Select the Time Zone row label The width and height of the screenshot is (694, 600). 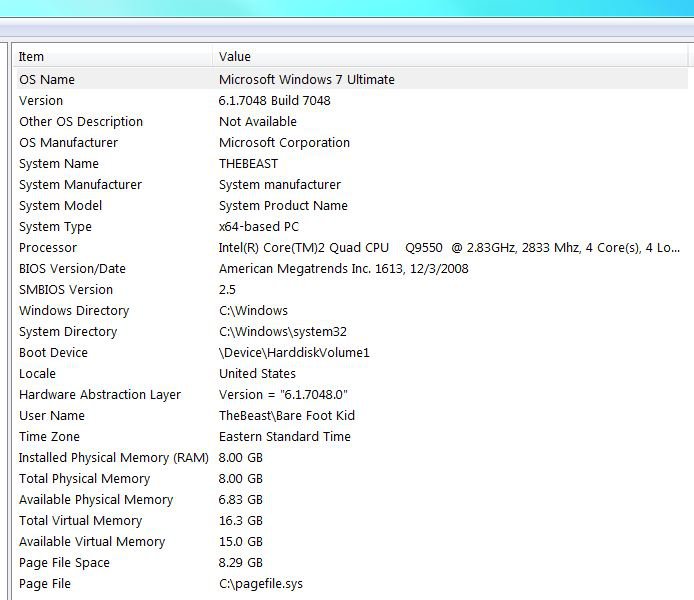point(49,437)
